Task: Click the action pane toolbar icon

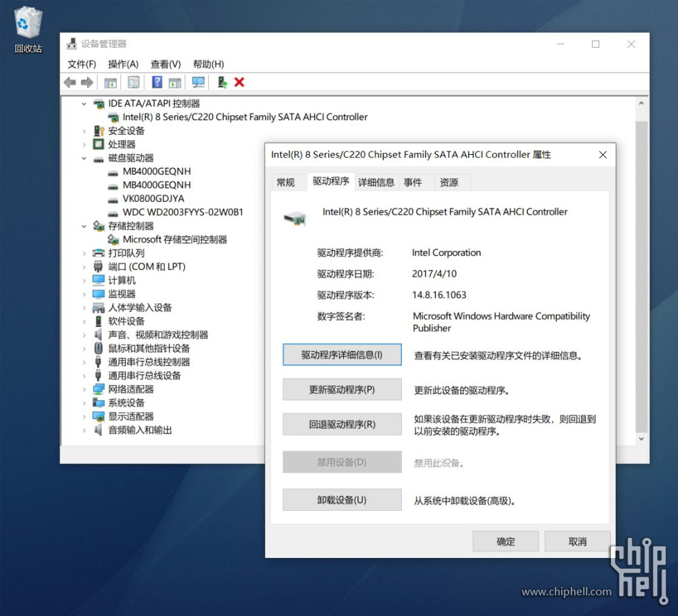Action: tap(175, 82)
